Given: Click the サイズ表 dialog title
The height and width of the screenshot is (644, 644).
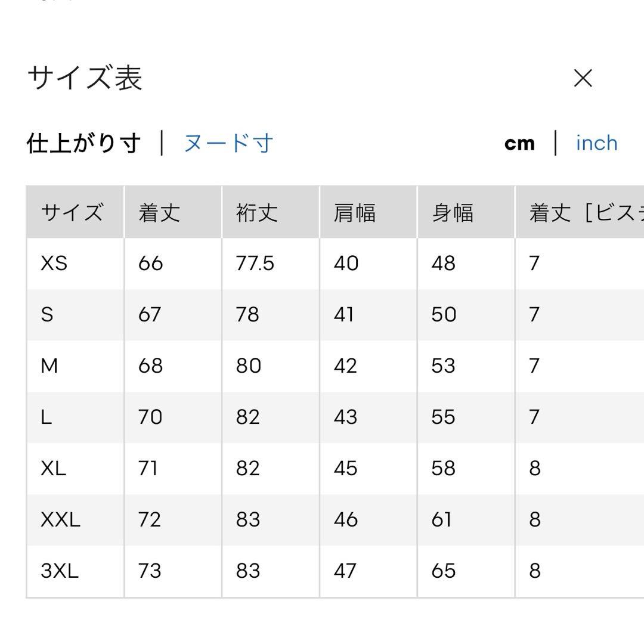Looking at the screenshot, I should coord(85,78).
